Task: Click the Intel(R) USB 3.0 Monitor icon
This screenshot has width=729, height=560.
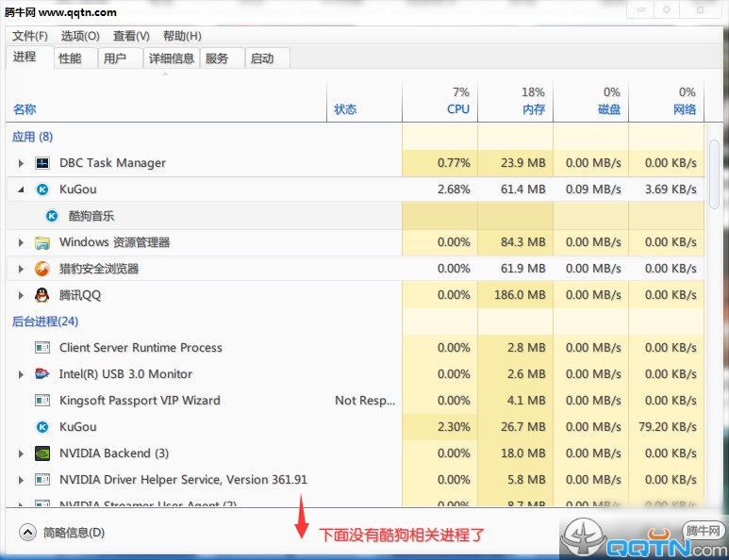Action: (x=42, y=374)
